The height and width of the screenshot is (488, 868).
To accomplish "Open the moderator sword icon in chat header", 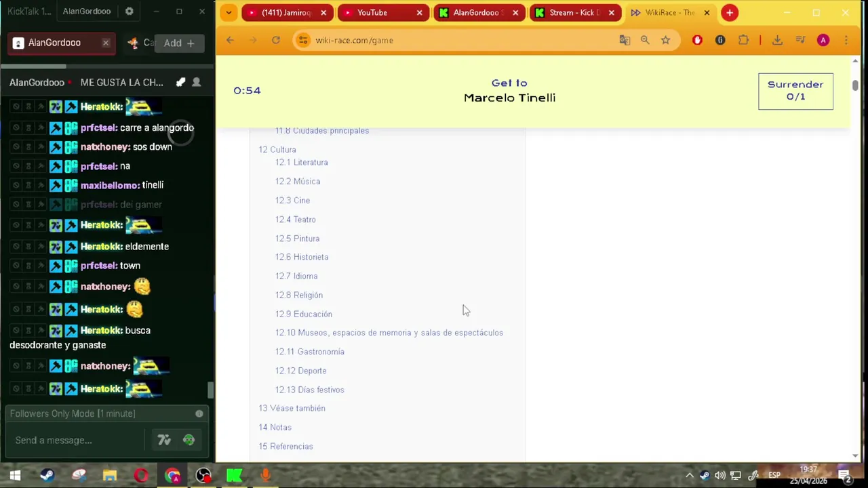I will 180,82.
